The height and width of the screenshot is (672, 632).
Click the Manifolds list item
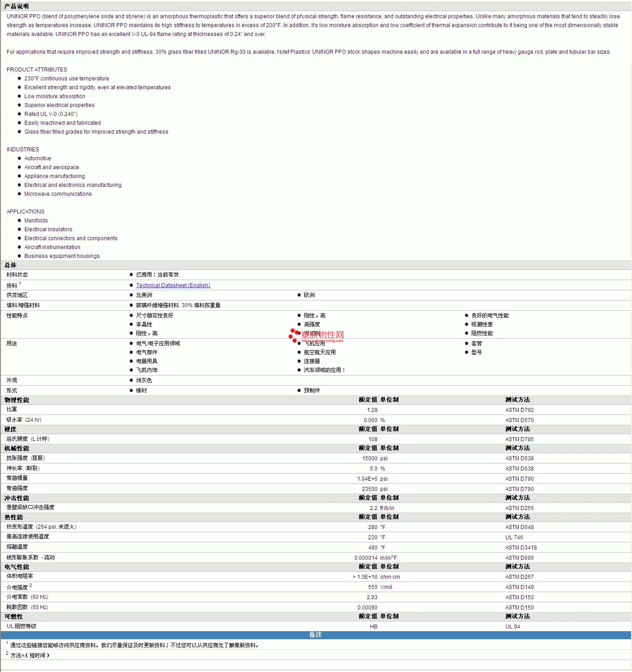tap(36, 221)
